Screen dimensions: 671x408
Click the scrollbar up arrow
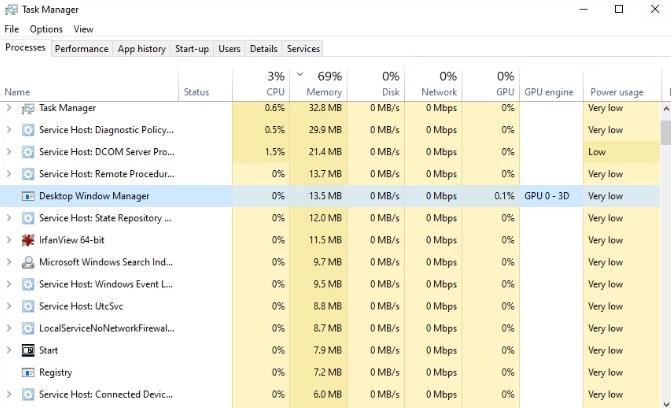(666, 109)
